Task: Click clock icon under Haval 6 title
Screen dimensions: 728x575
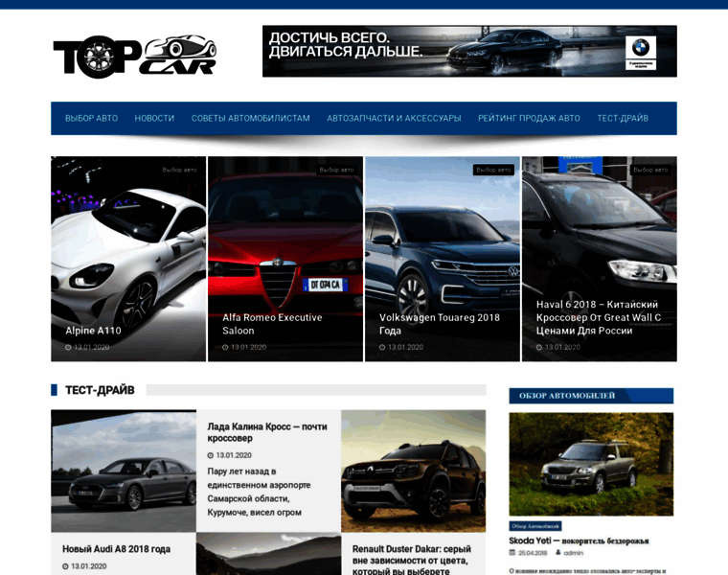Action: tap(539, 348)
